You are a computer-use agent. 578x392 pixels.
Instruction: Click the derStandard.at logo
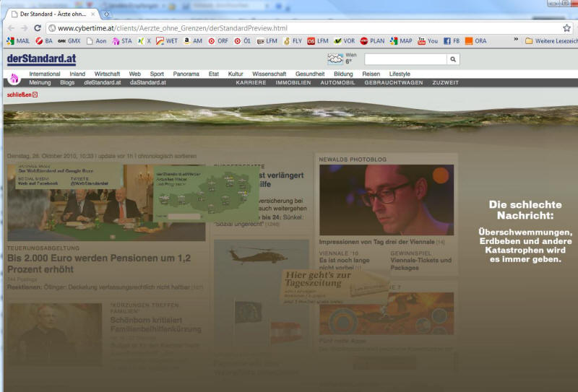tap(42, 59)
